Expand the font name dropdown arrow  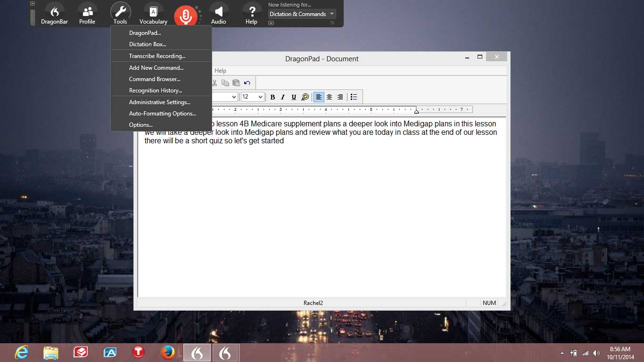coord(234,97)
